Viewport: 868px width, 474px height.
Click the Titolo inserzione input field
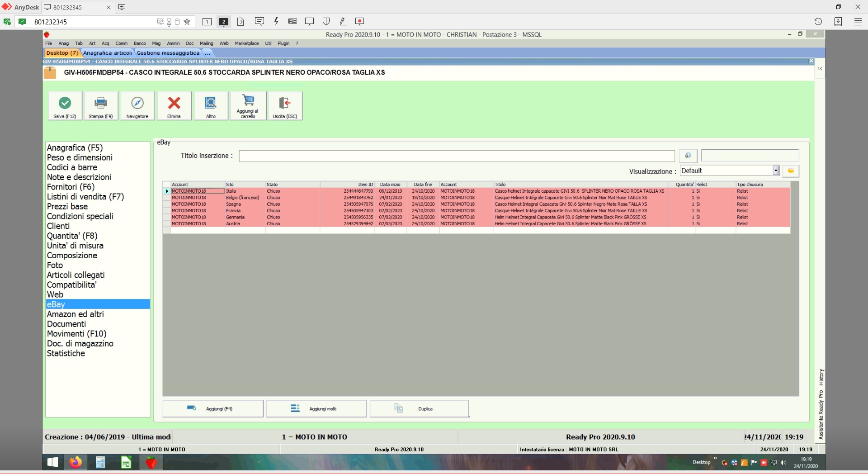point(457,156)
